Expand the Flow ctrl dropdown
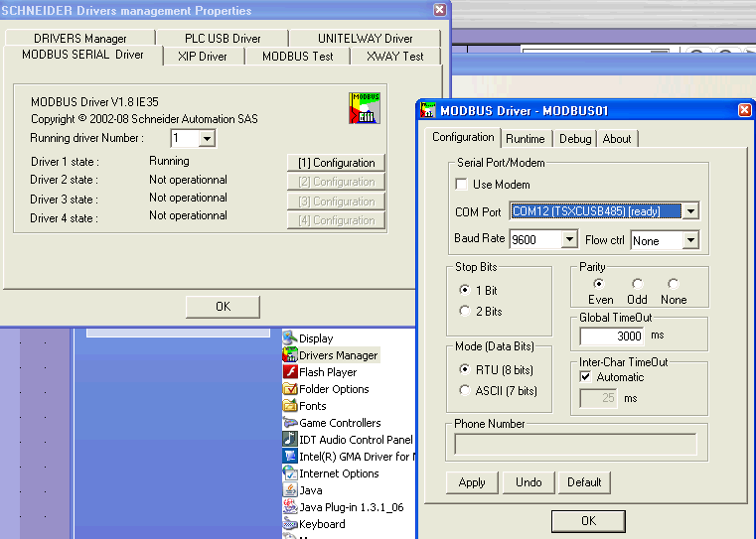The width and height of the screenshot is (756, 539). point(690,240)
